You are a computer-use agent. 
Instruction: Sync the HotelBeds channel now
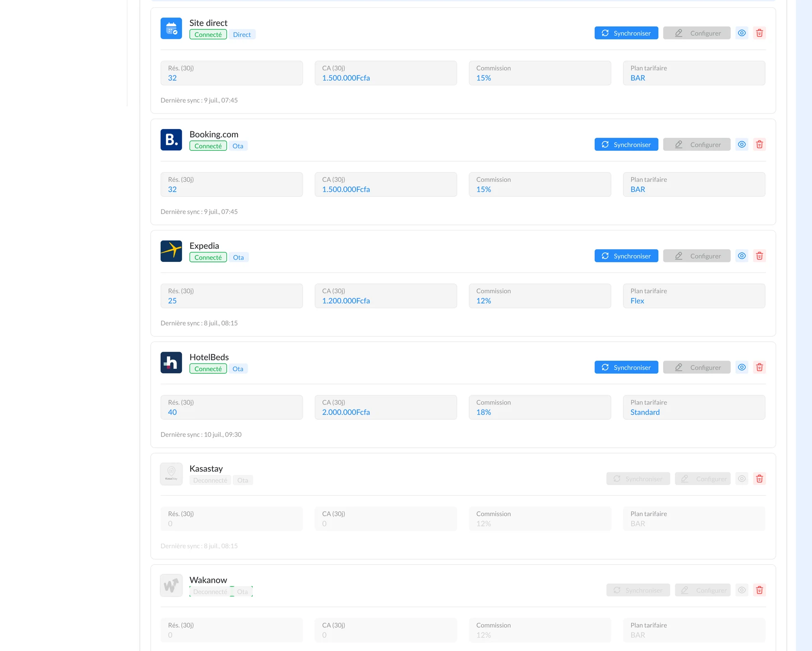coord(626,367)
